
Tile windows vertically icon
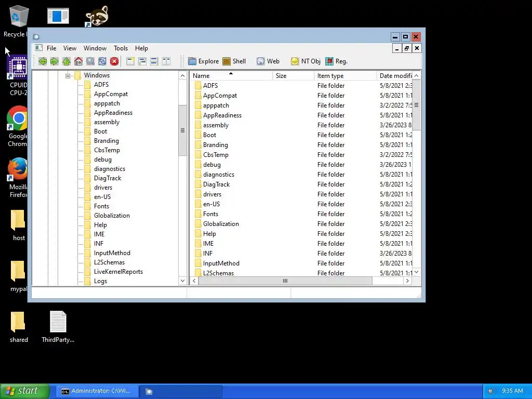[x=166, y=61]
